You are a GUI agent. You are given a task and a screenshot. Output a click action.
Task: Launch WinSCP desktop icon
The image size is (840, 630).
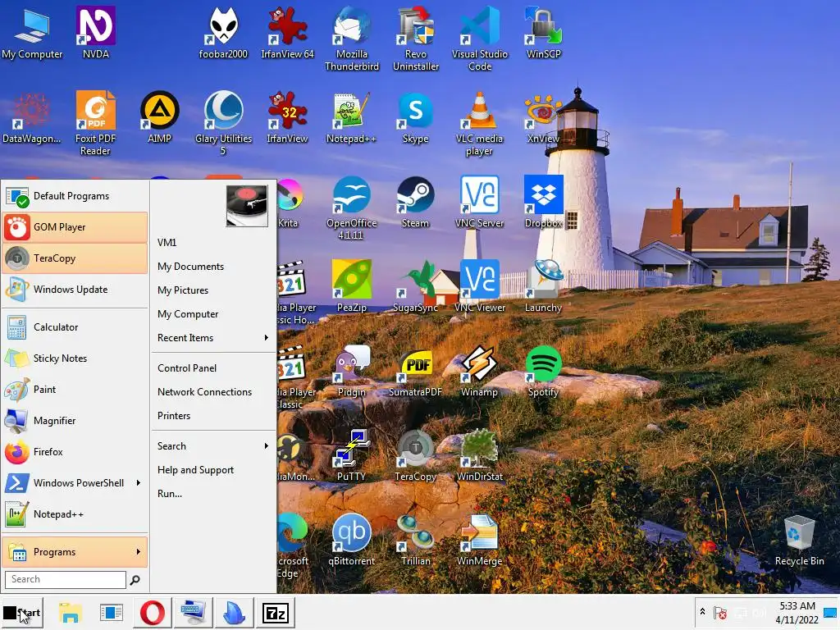click(x=543, y=32)
